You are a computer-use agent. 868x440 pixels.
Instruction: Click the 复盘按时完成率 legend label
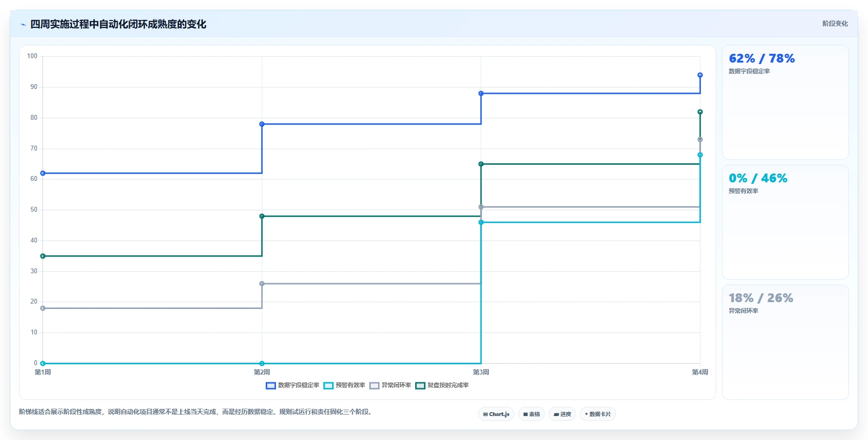pyautogui.click(x=448, y=385)
